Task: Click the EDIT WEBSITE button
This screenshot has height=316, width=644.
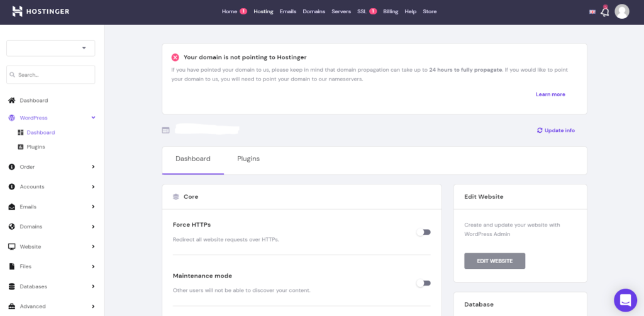Action: pos(494,261)
